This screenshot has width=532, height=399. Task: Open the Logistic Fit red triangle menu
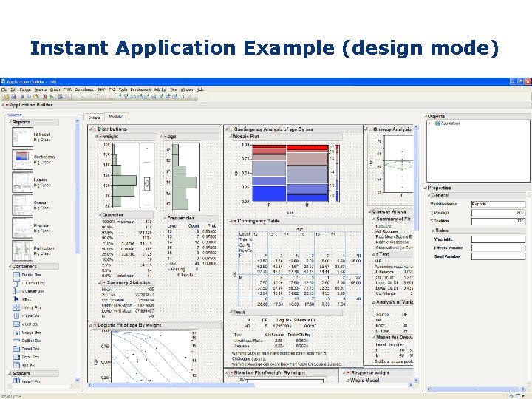[x=95, y=325]
